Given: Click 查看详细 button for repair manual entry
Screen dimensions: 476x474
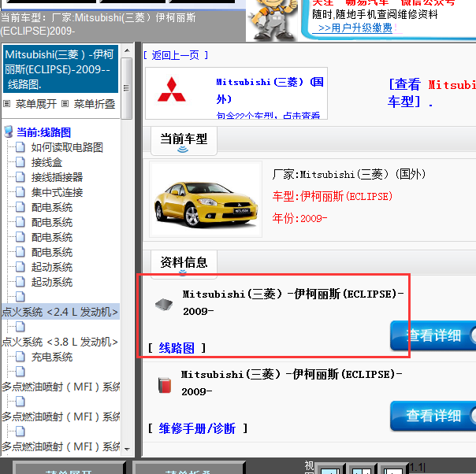Looking at the screenshot, I should point(433,416).
